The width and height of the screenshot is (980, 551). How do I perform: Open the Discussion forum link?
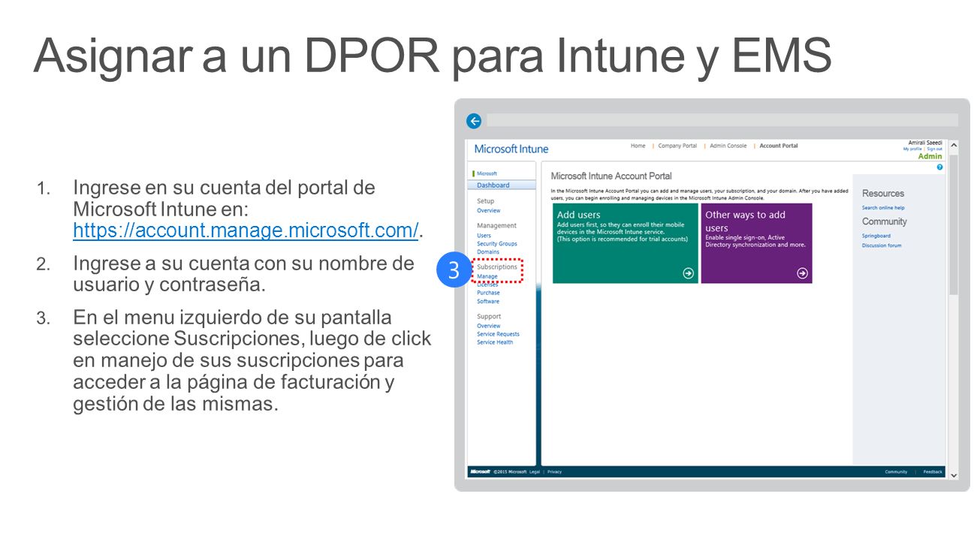coord(882,245)
